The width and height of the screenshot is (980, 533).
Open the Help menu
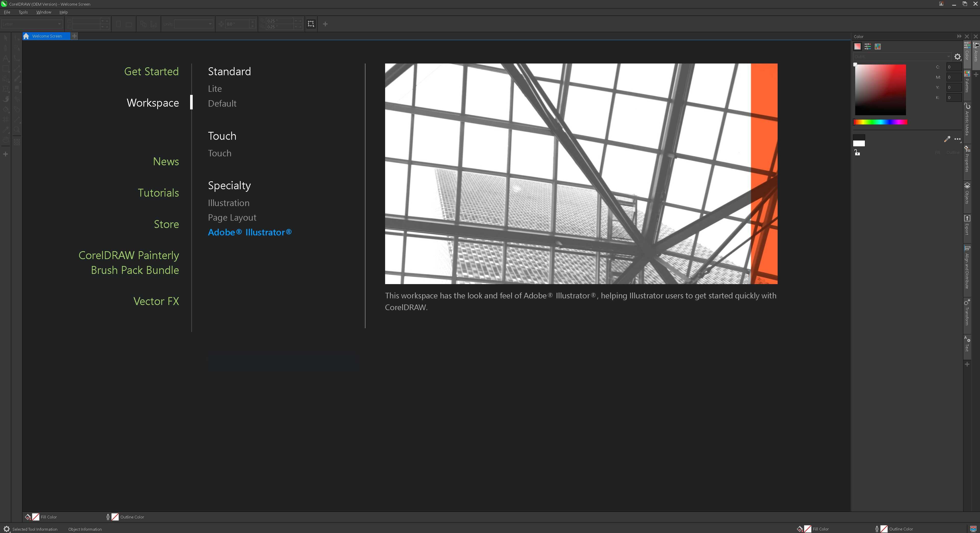[x=64, y=12]
